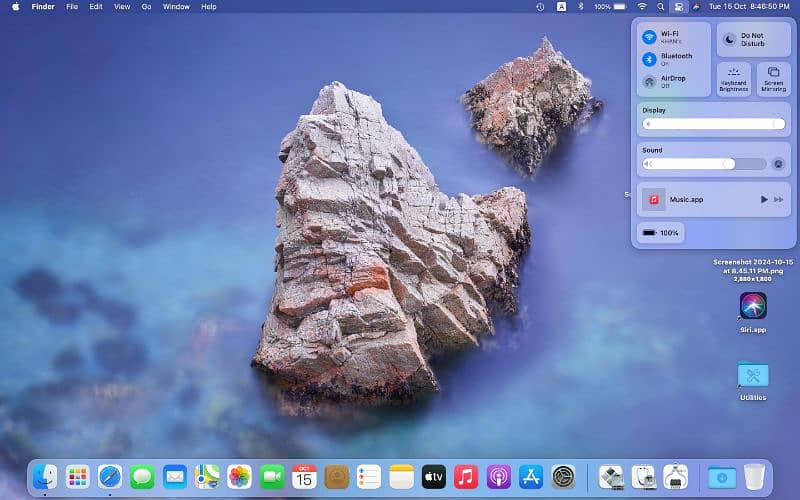Turn on Do Not Disturb
The width and height of the screenshot is (800, 500).
point(730,39)
